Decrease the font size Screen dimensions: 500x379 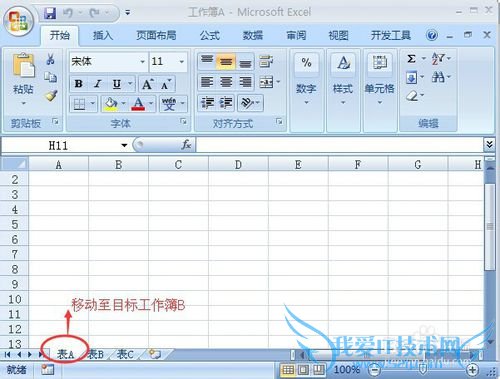(166, 84)
